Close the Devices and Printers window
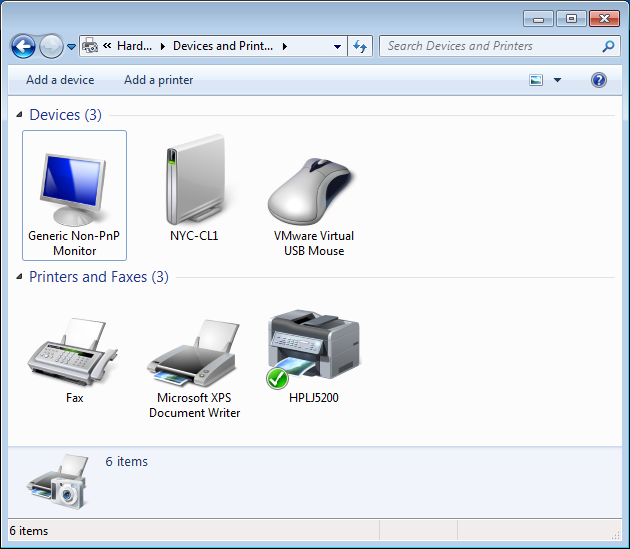The image size is (630, 549). coord(604,19)
